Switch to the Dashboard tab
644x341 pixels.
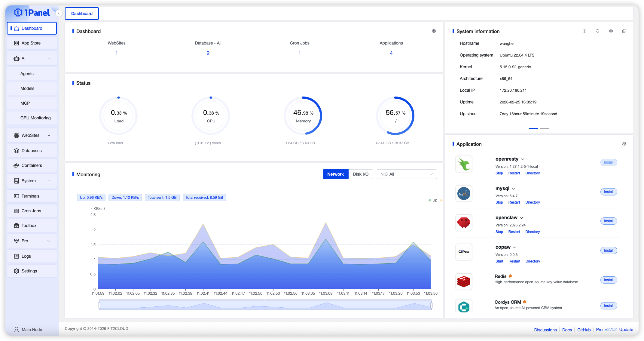pyautogui.click(x=82, y=13)
